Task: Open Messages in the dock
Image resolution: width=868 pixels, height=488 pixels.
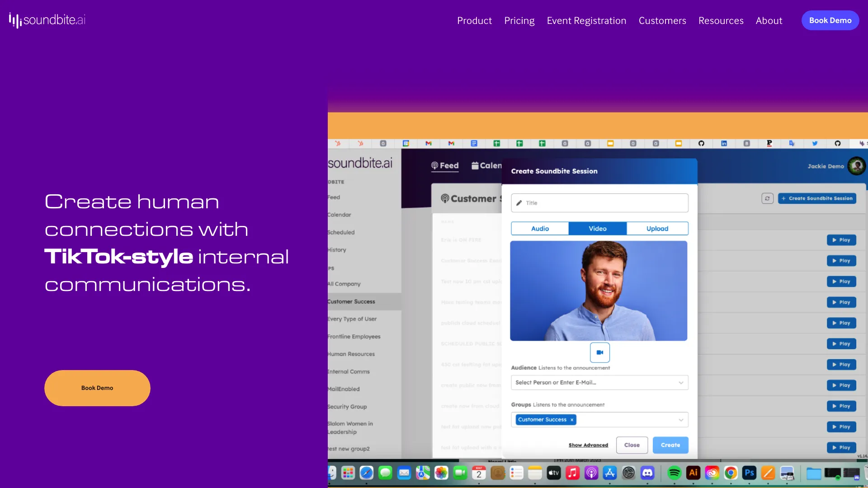Action: [x=385, y=473]
